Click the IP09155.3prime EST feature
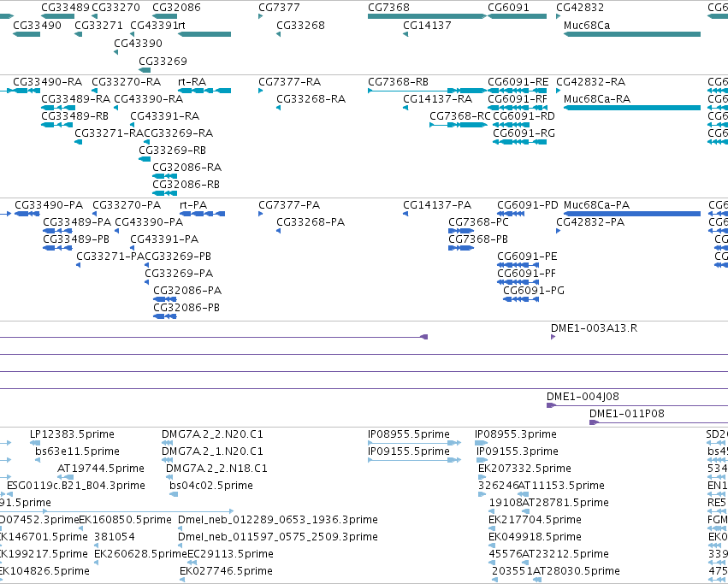The image size is (728, 584). point(482,460)
